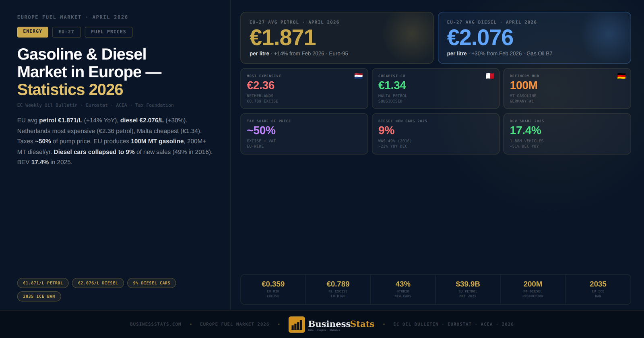Select the EU-27 tag
This screenshot has width=644, height=338.
click(x=66, y=32)
